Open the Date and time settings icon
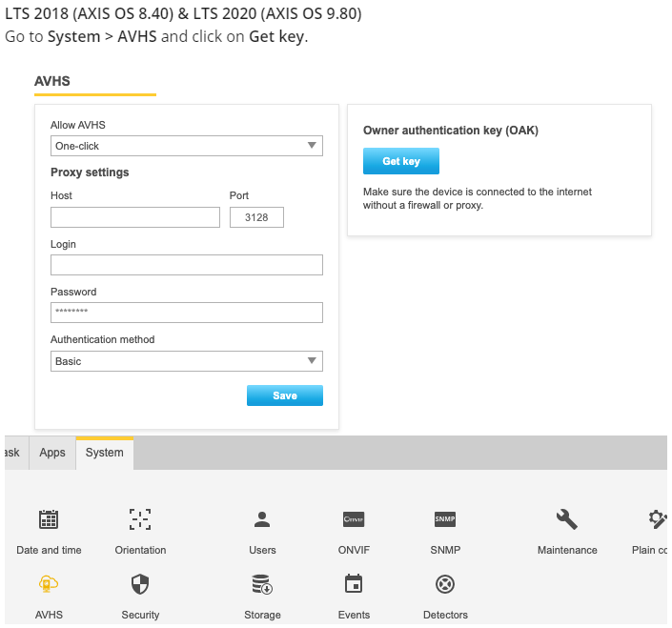672x628 pixels. [49, 519]
